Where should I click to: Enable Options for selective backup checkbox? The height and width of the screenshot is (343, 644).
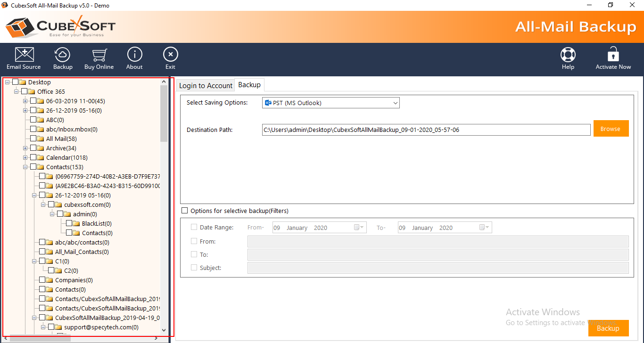[185, 211]
